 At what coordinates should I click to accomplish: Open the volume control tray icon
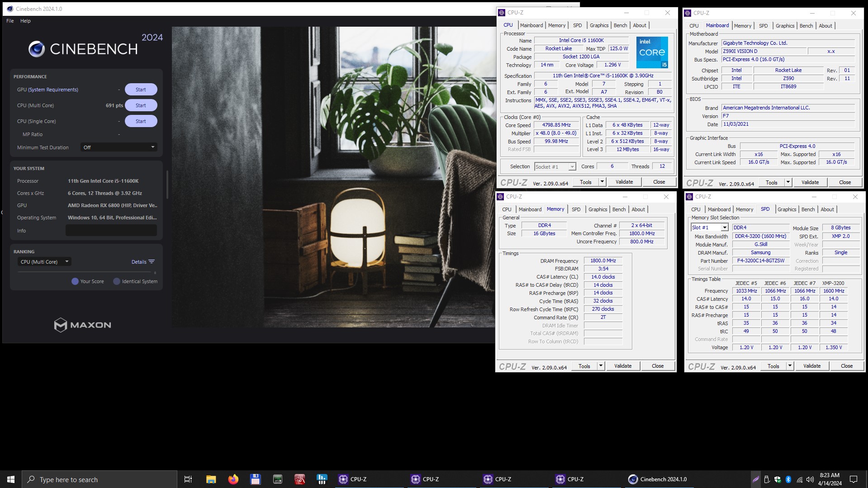[810, 479]
